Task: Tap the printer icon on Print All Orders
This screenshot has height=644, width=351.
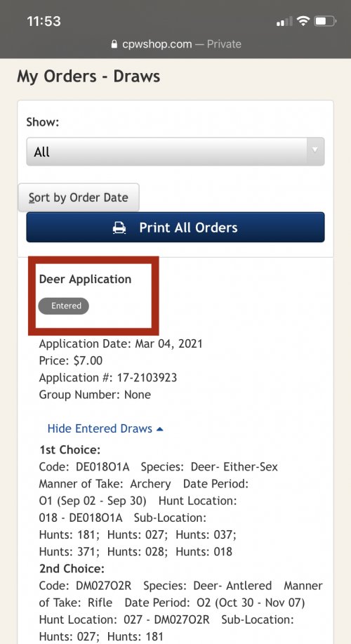Action: [x=119, y=228]
